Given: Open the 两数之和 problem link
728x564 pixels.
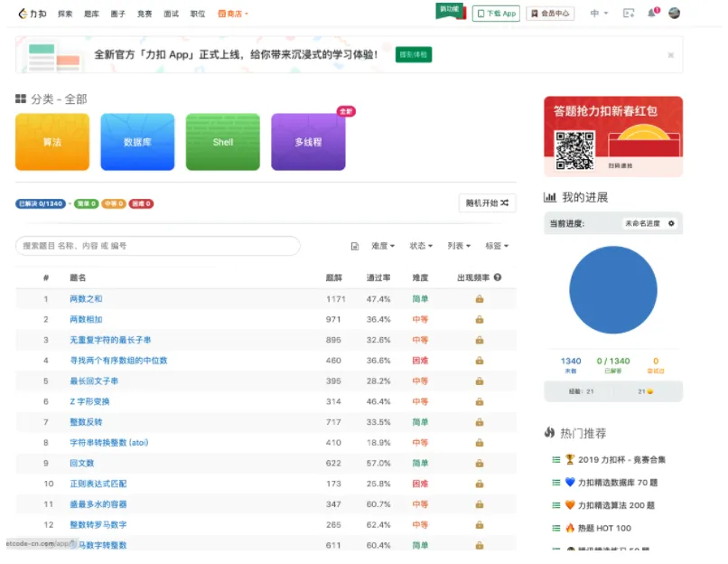Looking at the screenshot, I should pos(86,298).
